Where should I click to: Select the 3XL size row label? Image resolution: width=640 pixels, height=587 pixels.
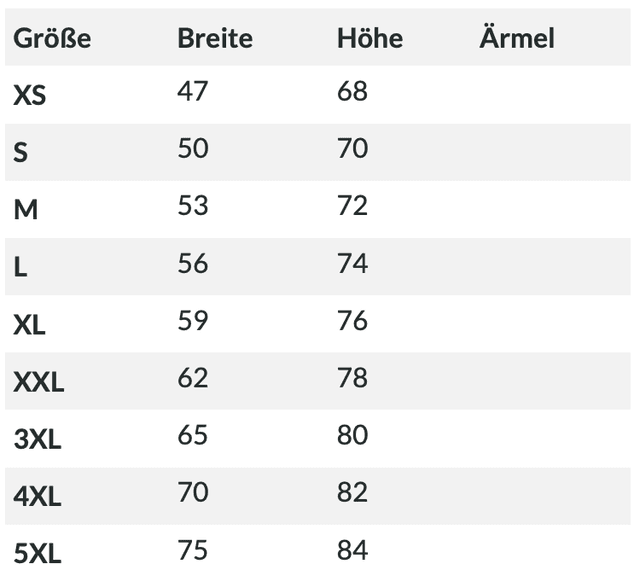point(38,438)
